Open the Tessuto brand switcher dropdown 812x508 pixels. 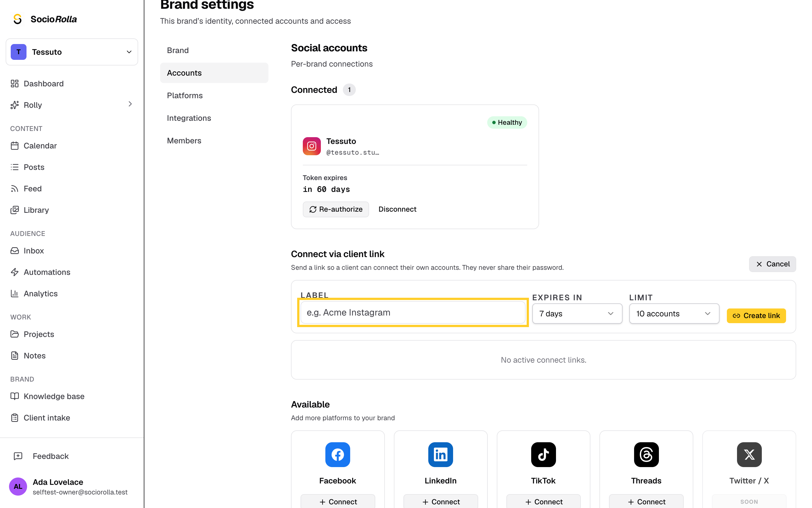click(x=72, y=52)
